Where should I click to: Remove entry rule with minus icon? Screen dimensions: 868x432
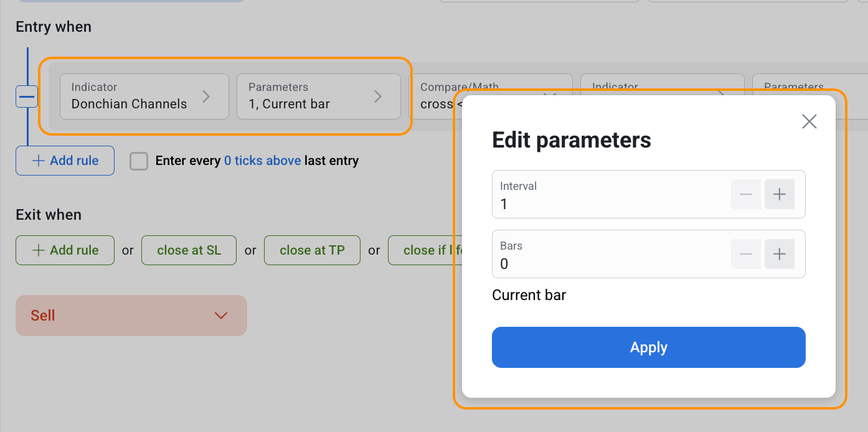pyautogui.click(x=27, y=97)
